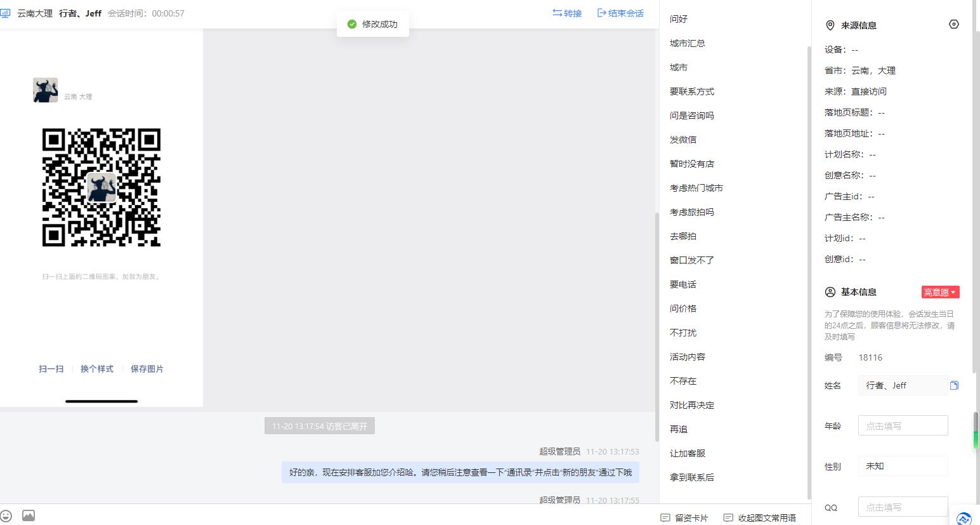Open source info settings hexagon icon
The width and height of the screenshot is (980, 525).
pyautogui.click(x=953, y=25)
